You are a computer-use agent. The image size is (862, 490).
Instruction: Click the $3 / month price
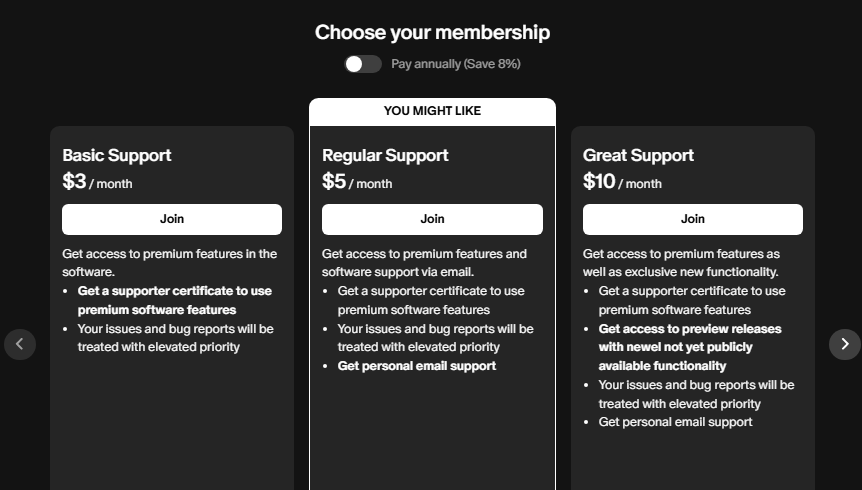point(97,182)
